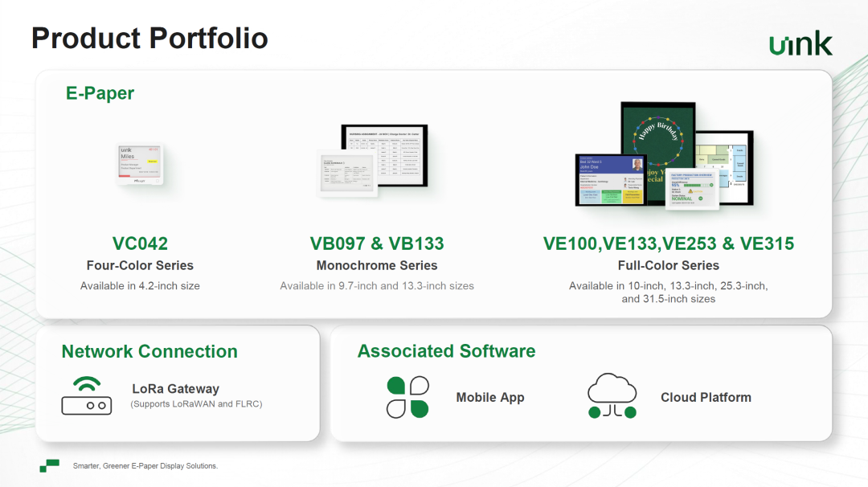Click the LoRa Gateway router icon
868x487 pixels.
coord(86,395)
